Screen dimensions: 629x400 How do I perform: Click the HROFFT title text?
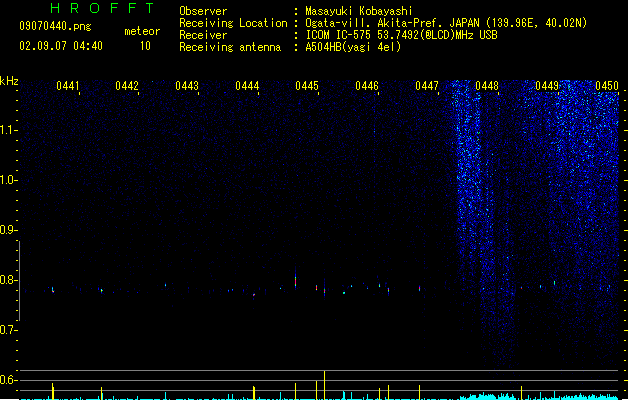coord(103,8)
